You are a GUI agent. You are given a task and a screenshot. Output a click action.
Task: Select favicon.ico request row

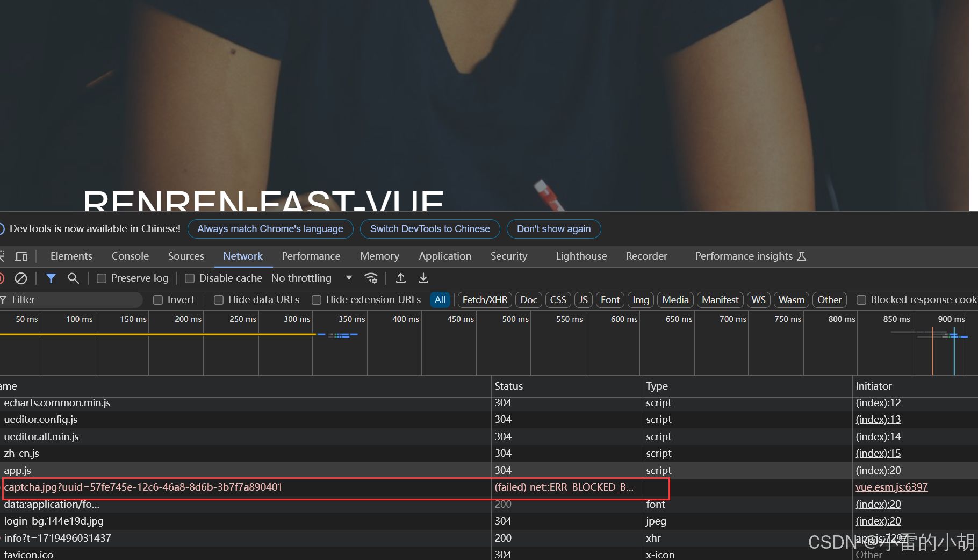489,554
